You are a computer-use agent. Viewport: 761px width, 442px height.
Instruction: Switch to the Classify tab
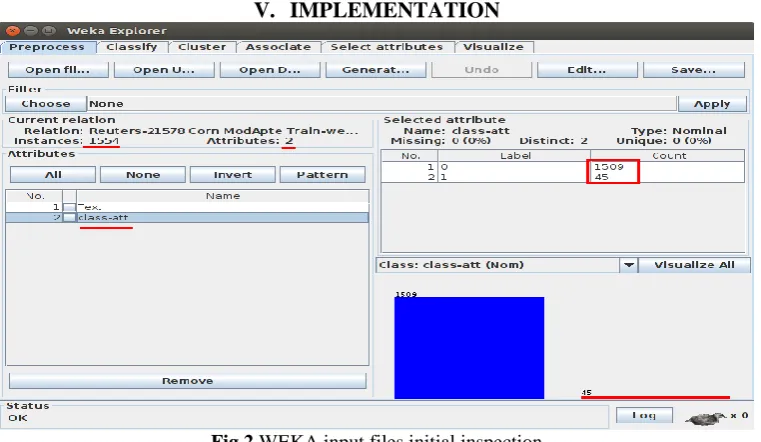(132, 47)
